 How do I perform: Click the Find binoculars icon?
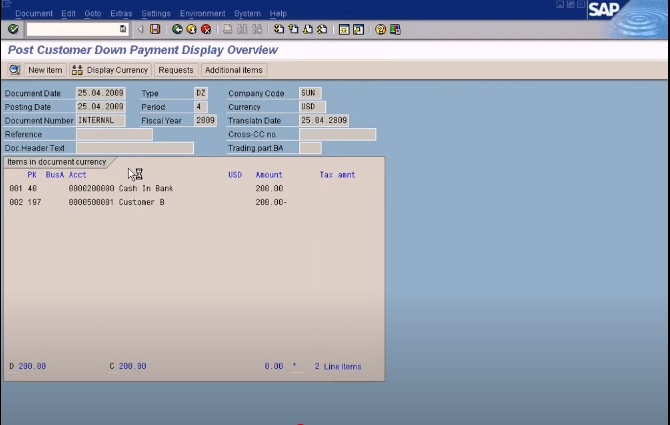click(242, 29)
